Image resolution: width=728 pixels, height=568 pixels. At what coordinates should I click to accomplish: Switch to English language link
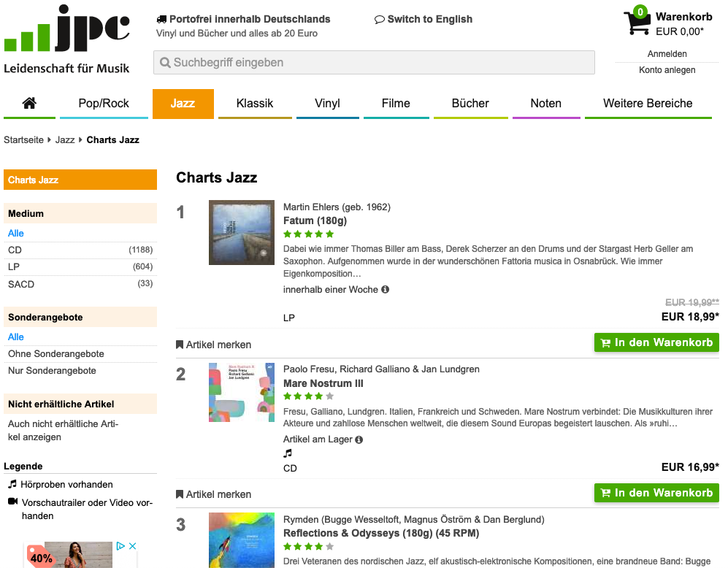click(x=424, y=19)
